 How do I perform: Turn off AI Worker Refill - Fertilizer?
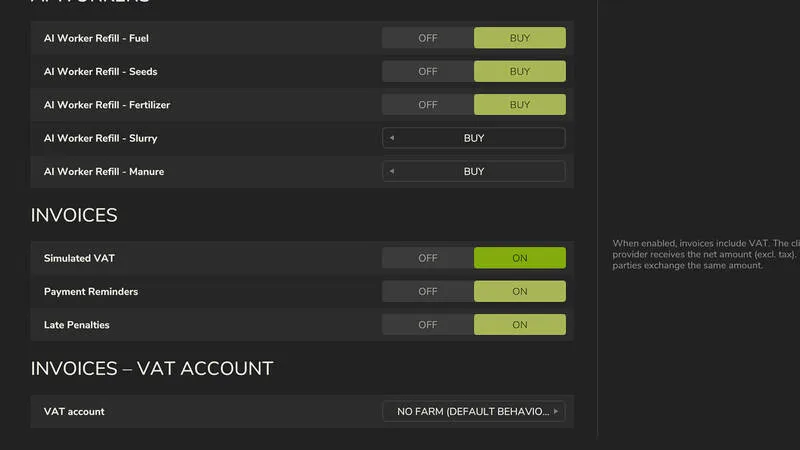coord(428,105)
